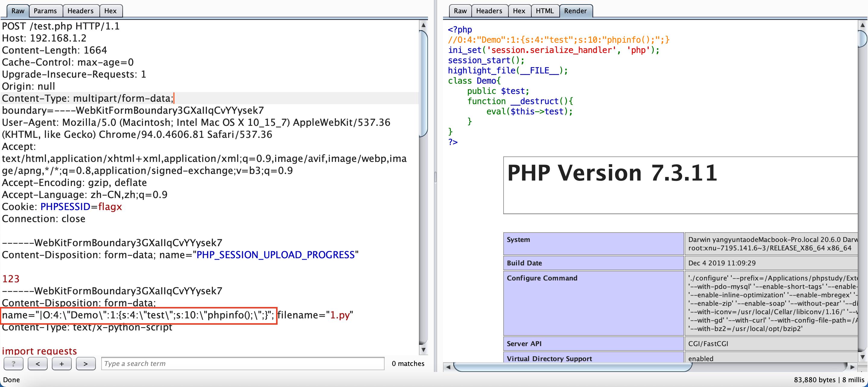Viewport: 868px width, 387px height.
Task: Switch to request Params tab
Action: [45, 11]
